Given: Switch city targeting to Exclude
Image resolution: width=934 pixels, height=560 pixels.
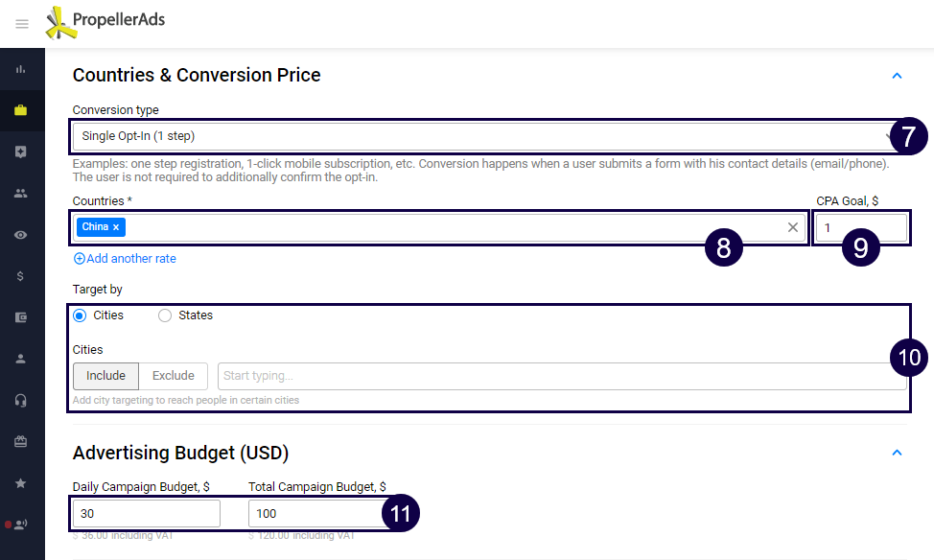Looking at the screenshot, I should click(174, 376).
